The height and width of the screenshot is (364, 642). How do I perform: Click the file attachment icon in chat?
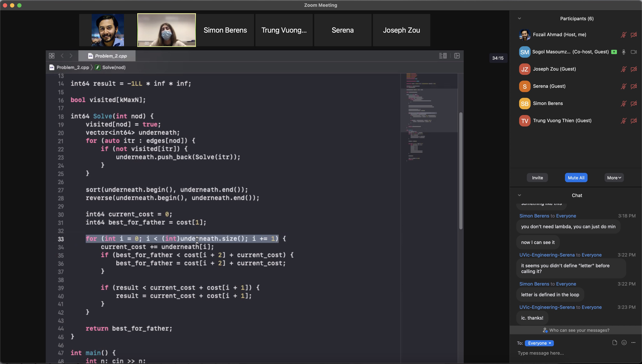click(x=615, y=343)
